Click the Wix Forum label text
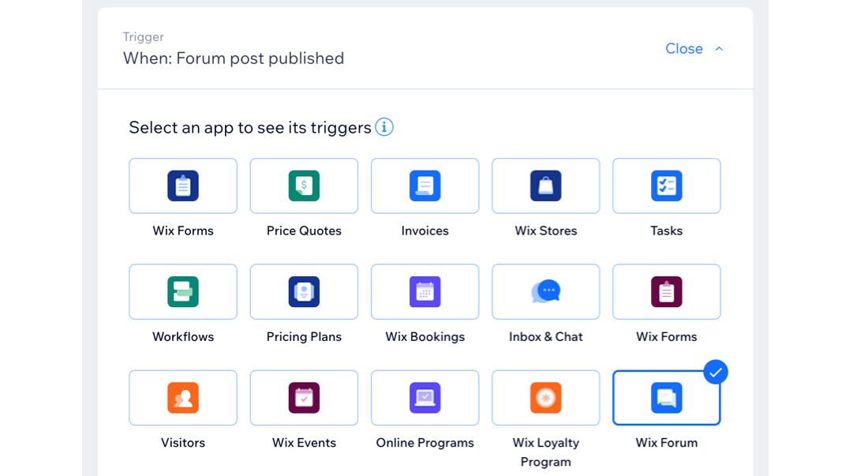This screenshot has width=868, height=476. [667, 443]
